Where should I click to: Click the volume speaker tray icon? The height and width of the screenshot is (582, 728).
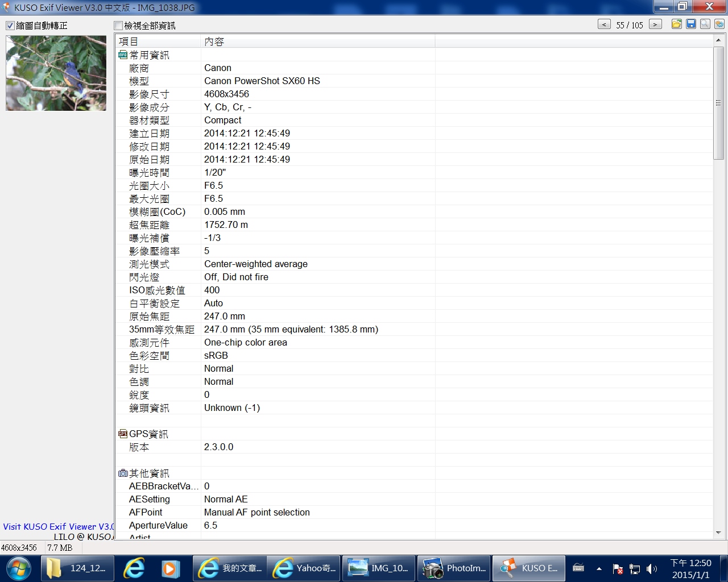point(652,569)
